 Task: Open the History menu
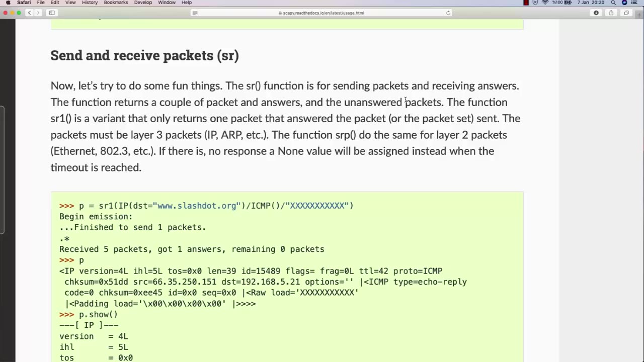tap(90, 3)
